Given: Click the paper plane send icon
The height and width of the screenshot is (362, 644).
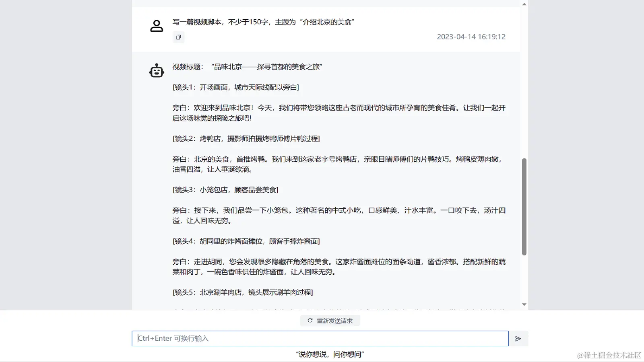Looking at the screenshot, I should (x=518, y=338).
